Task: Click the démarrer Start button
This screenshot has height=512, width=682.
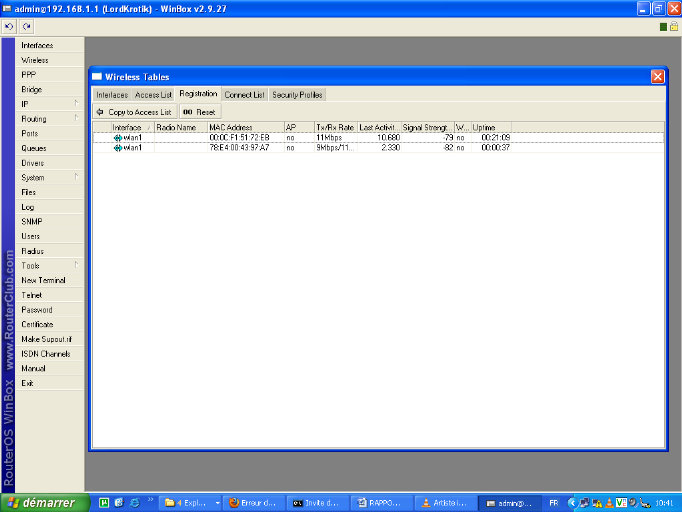Action: click(45, 503)
